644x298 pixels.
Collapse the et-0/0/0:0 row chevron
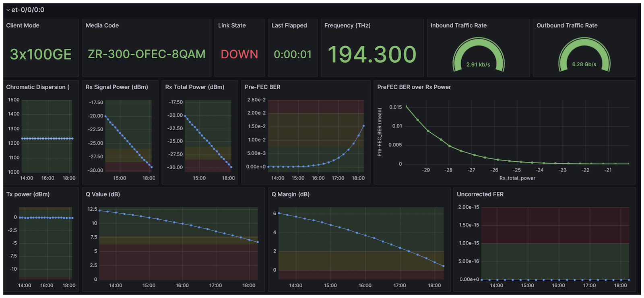pyautogui.click(x=8, y=10)
